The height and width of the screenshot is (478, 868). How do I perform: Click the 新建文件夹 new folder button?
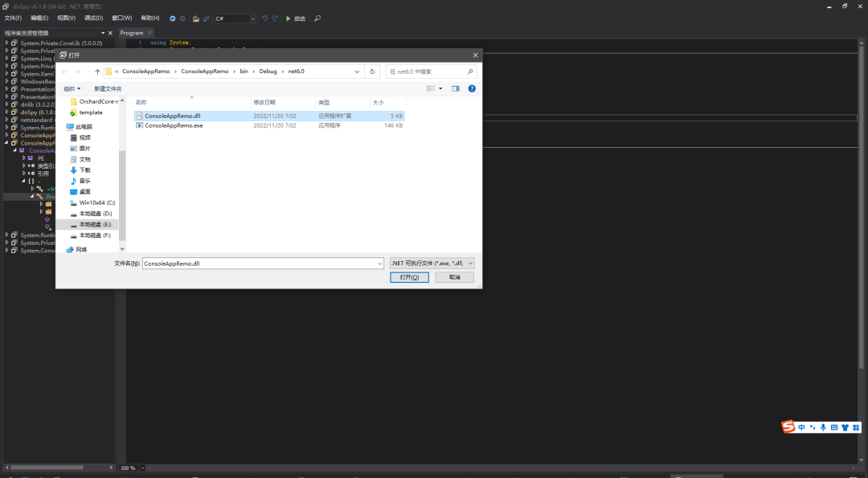(108, 88)
